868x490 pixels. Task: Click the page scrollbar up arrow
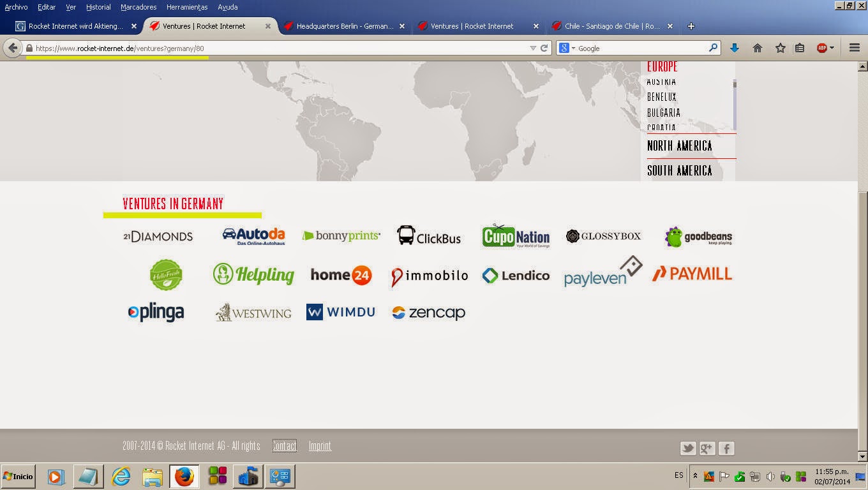863,66
